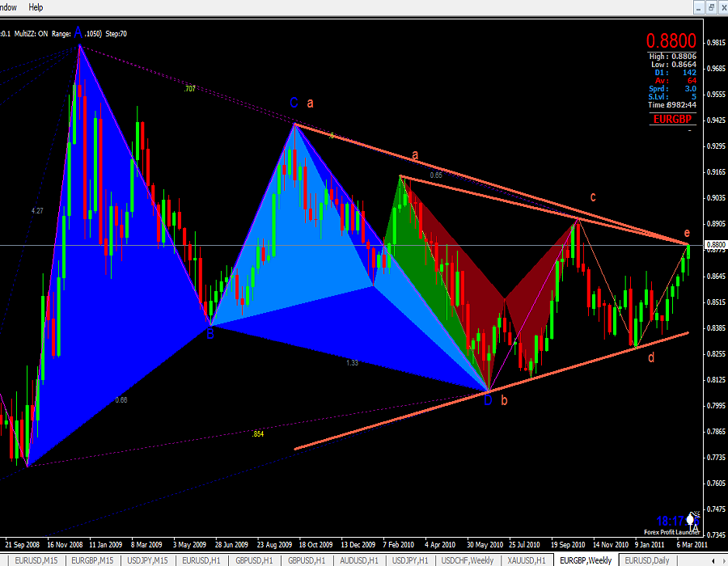Click the MultiZZ: ON indicator text
This screenshot has height=566, width=728.
31,34
